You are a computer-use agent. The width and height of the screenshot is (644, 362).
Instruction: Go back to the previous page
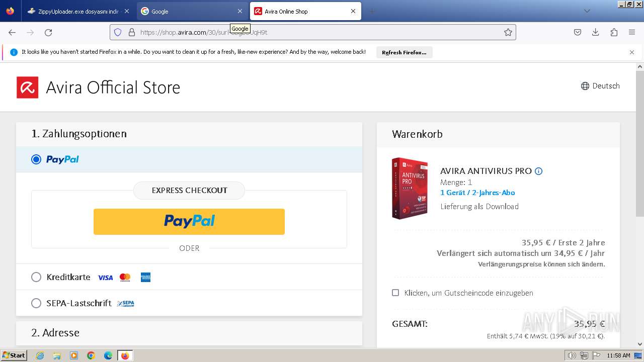(12, 32)
